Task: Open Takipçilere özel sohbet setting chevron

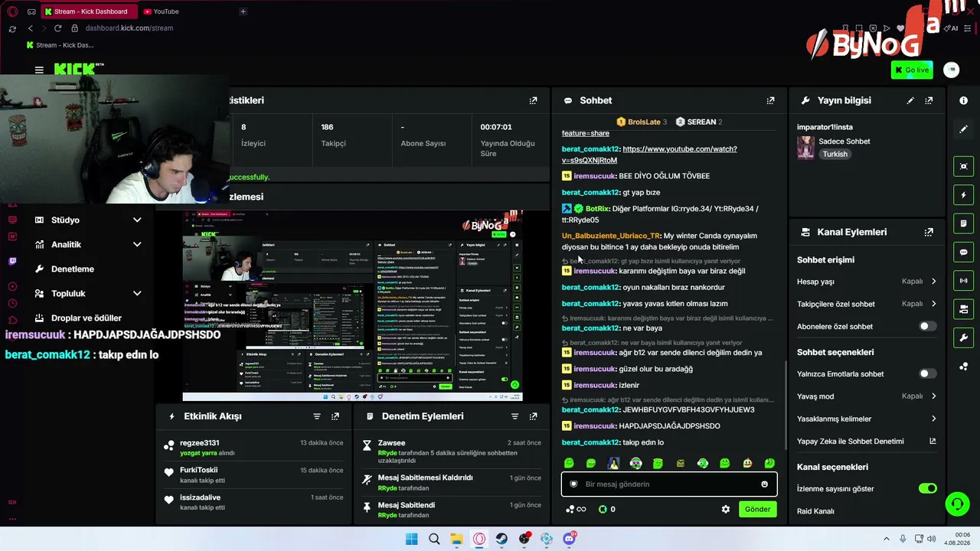Action: [x=933, y=304]
